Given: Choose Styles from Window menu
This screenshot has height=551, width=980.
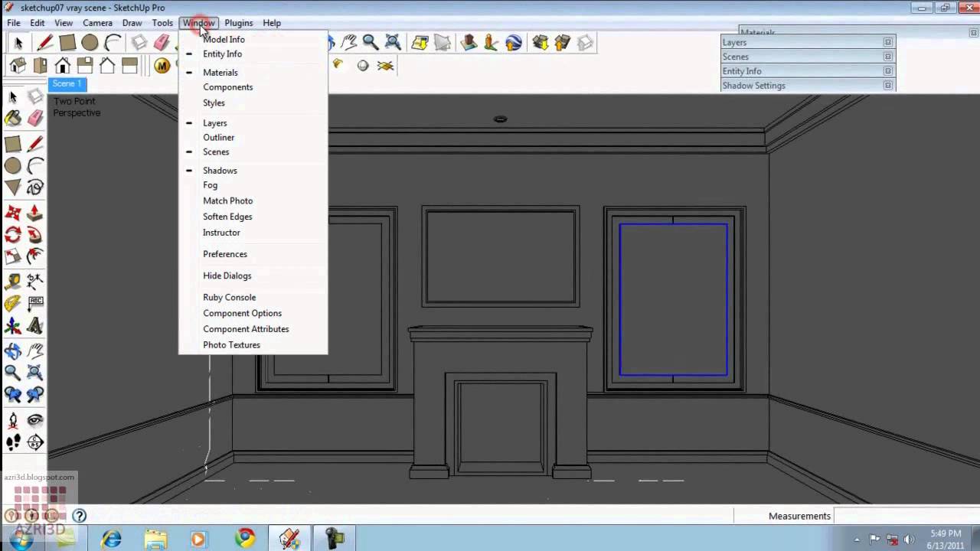Looking at the screenshot, I should 253,103.
